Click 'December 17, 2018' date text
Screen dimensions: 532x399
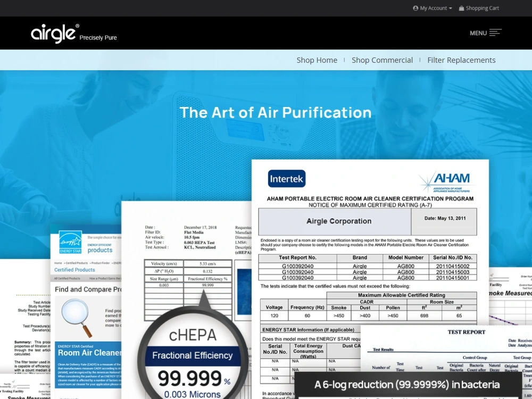coord(200,227)
